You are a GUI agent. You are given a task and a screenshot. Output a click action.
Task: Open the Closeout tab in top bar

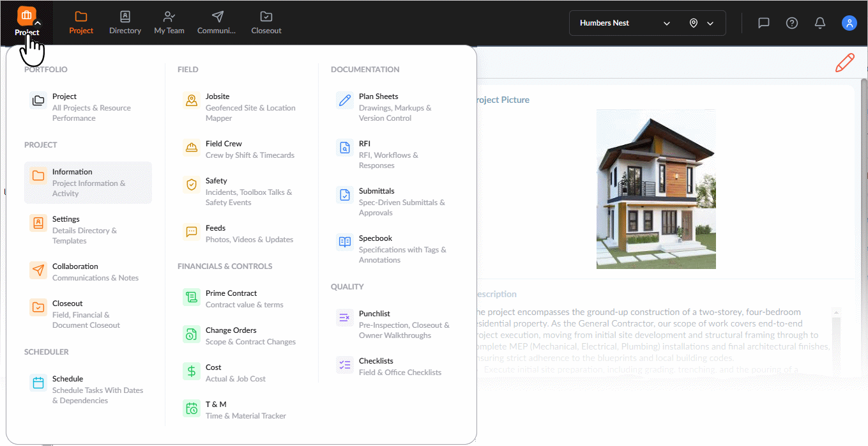(x=266, y=22)
